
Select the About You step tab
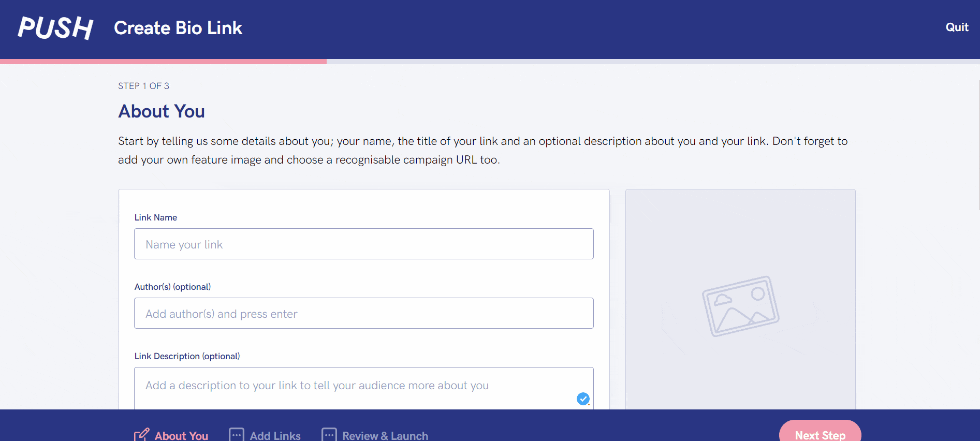tap(171, 435)
